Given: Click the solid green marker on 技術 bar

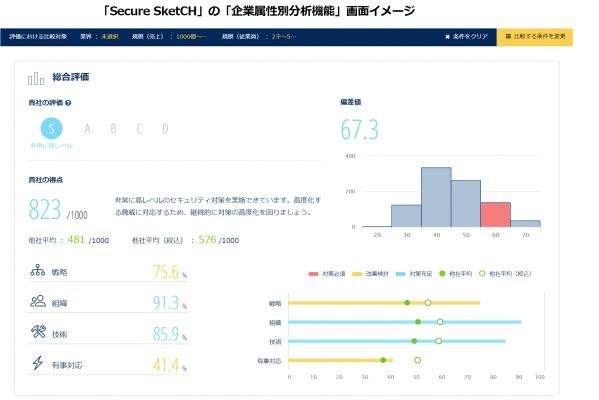Looking at the screenshot, I should click(x=414, y=341).
